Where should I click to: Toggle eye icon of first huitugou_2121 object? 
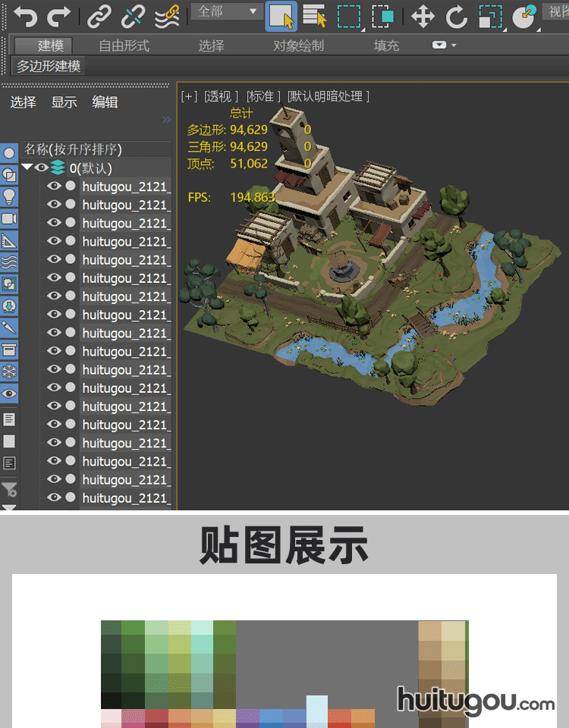pyautogui.click(x=54, y=187)
